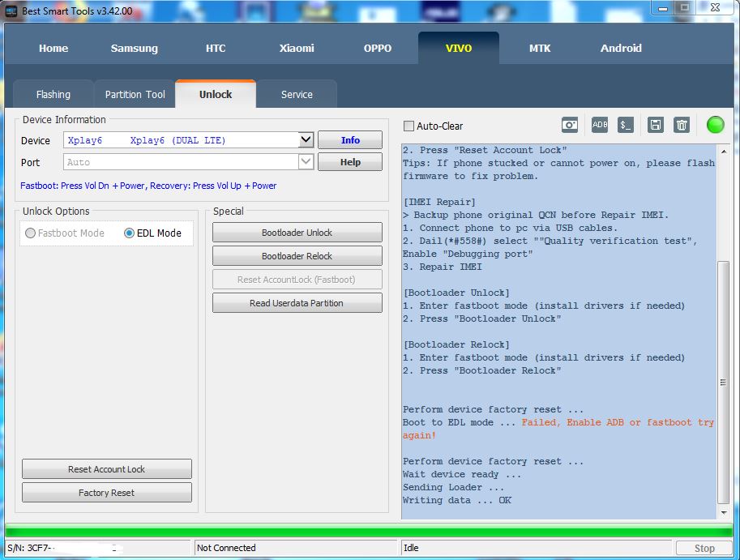
Task: Select the Unlock sub-tab
Action: [x=216, y=94]
